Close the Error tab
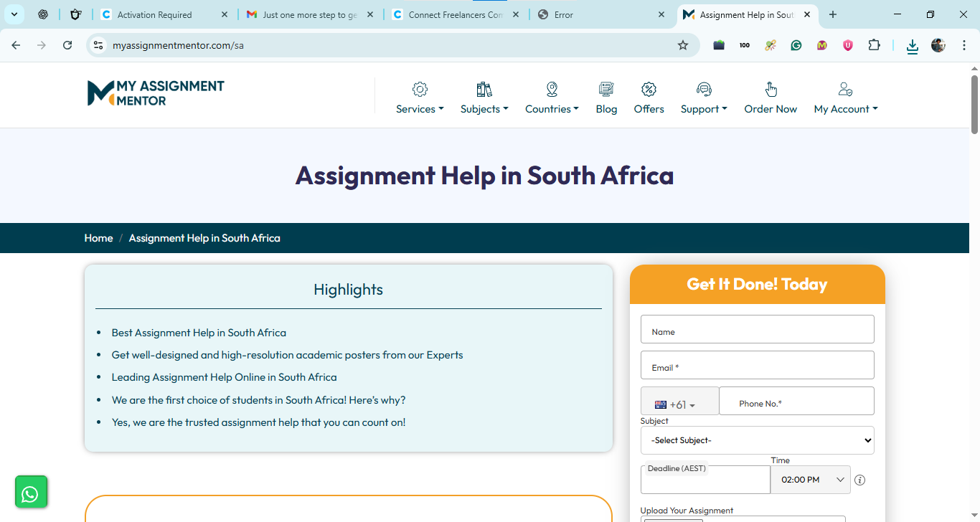980x522 pixels. (662, 14)
